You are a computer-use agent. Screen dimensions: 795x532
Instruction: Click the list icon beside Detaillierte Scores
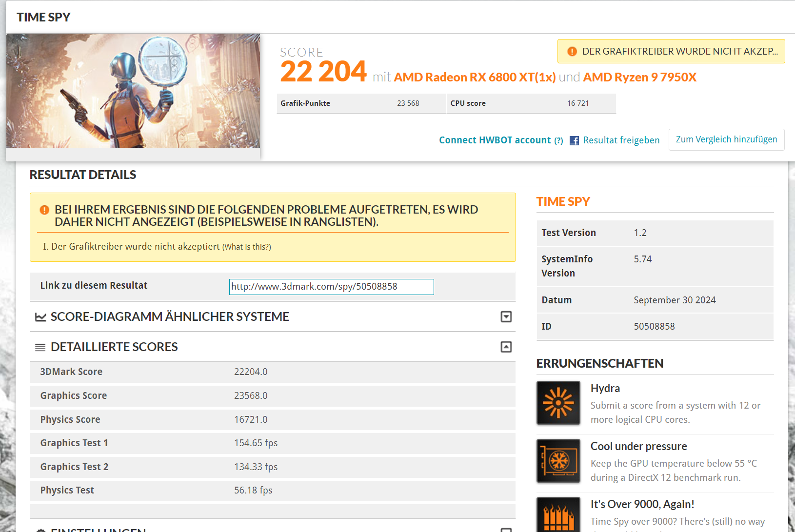[x=40, y=347]
